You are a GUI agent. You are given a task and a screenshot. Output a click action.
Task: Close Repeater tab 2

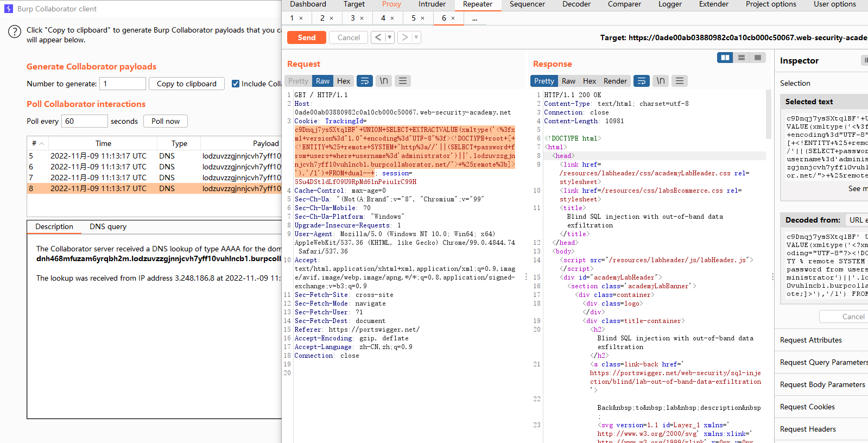pos(332,18)
